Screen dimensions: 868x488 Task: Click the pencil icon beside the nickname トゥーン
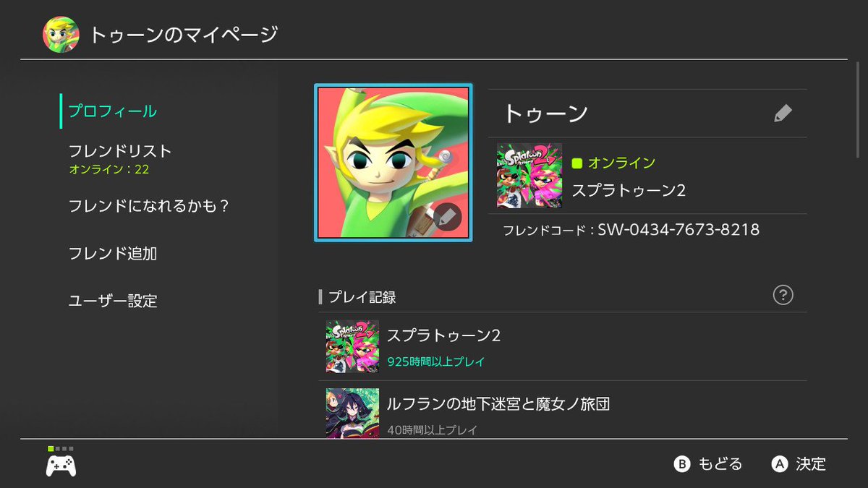pos(783,114)
